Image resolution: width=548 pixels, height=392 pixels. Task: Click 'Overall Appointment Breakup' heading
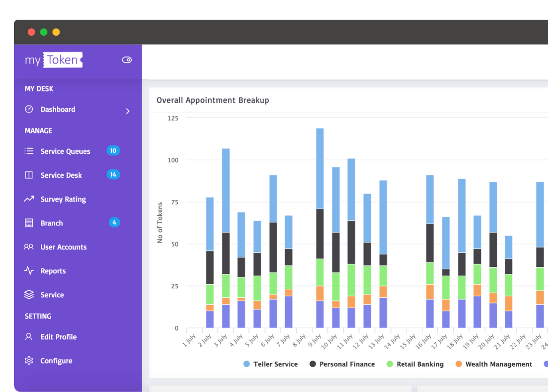[213, 100]
